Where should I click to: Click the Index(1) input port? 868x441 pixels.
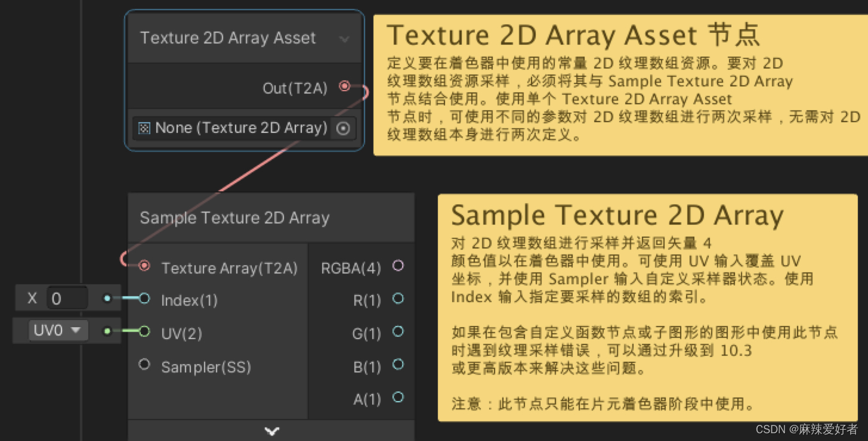click(x=144, y=299)
